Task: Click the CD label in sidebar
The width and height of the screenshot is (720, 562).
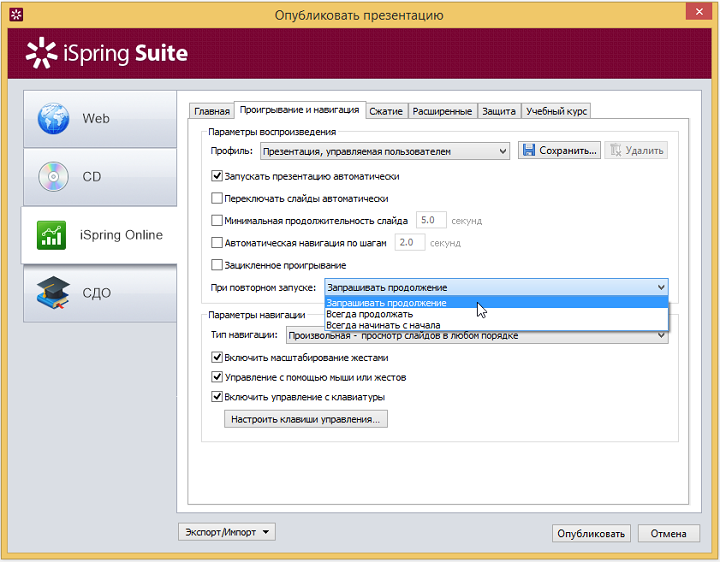Action: point(91,177)
